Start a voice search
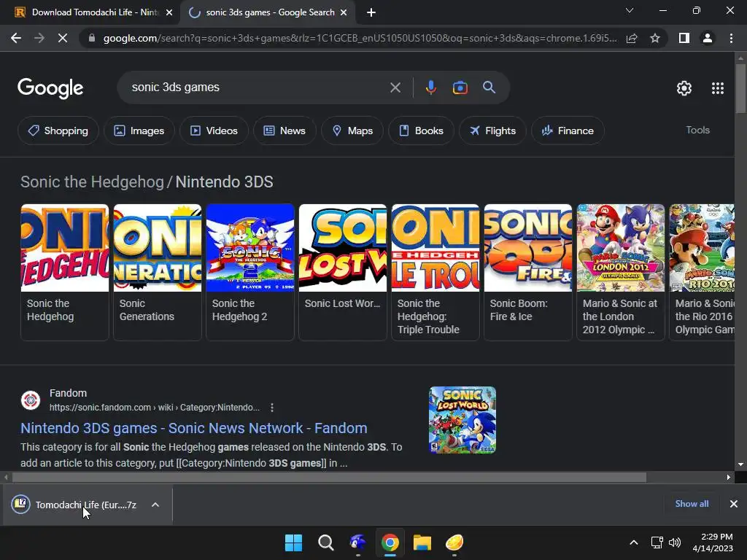The width and height of the screenshot is (747, 560). 430,87
